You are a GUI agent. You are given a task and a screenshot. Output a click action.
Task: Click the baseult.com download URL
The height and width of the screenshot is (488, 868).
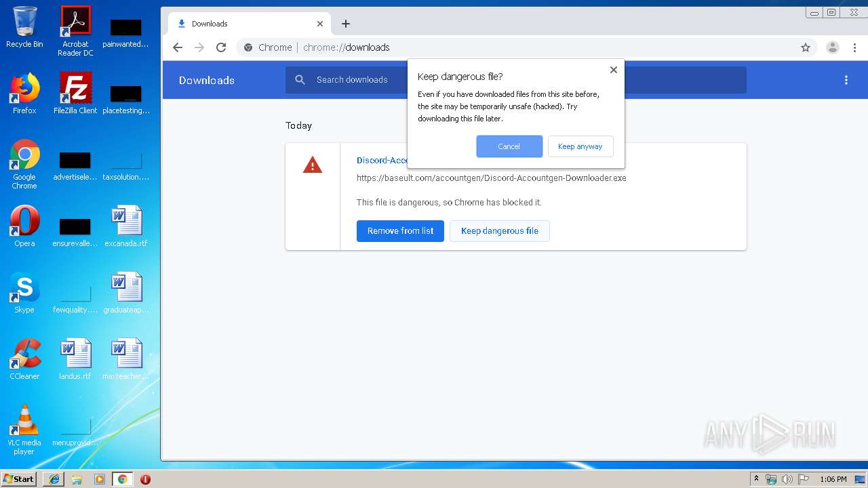pyautogui.click(x=492, y=178)
